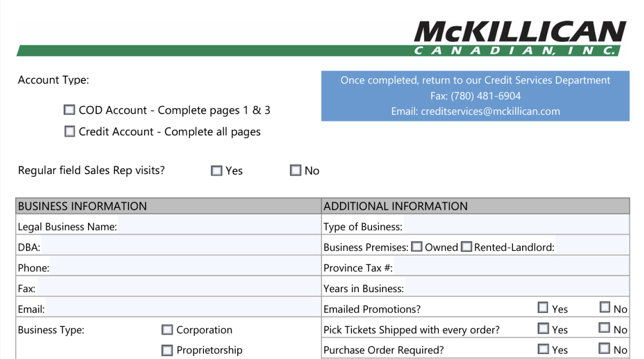Tick No for regular Sales Rep visits
The height and width of the screenshot is (359, 644).
tap(295, 171)
